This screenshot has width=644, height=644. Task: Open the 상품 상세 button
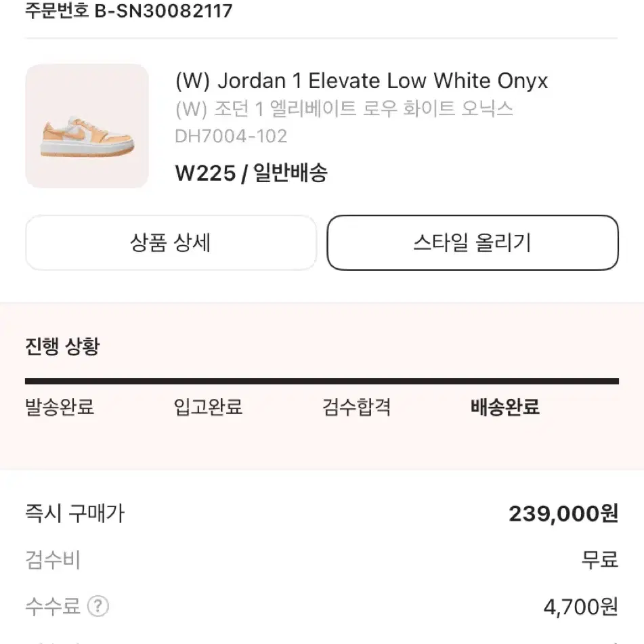[x=171, y=242]
